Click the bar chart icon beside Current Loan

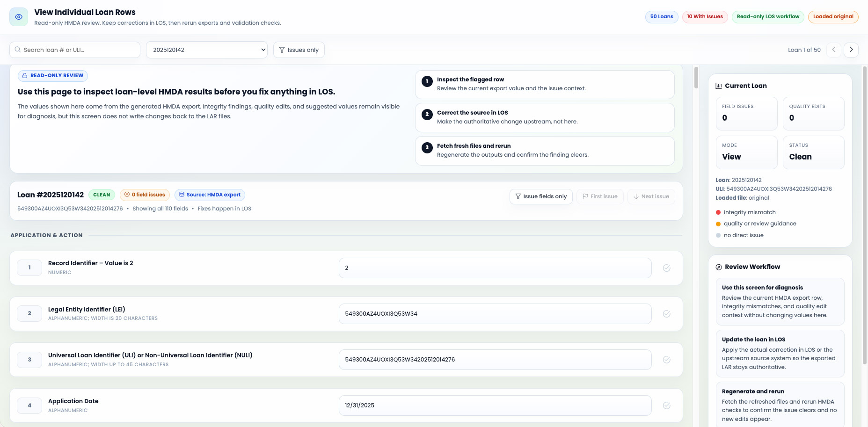[x=719, y=86]
